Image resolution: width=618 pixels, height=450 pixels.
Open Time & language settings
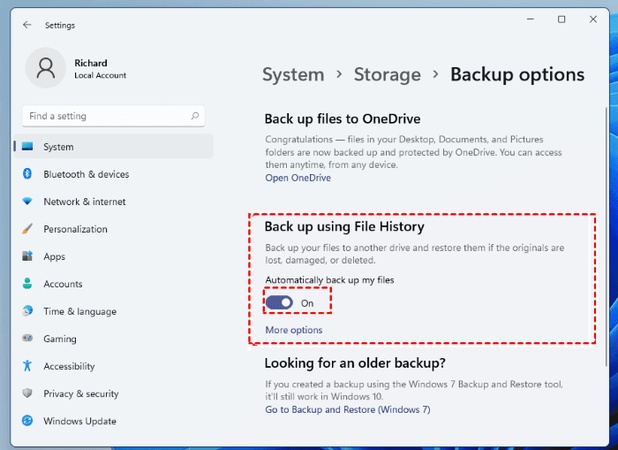point(114,311)
